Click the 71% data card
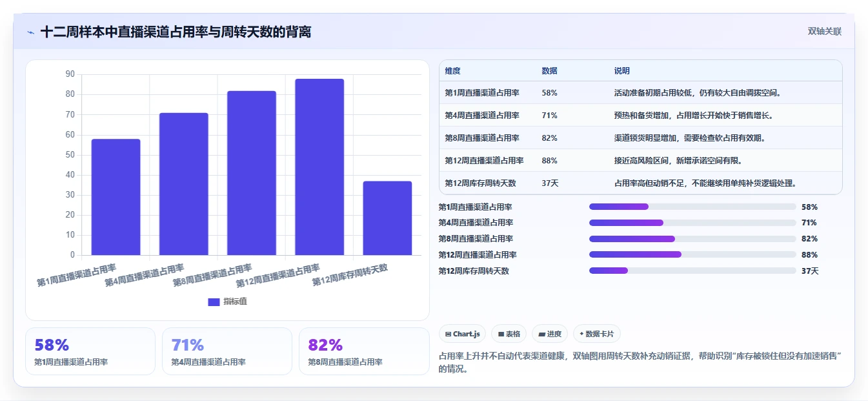This screenshot has width=868, height=401. click(x=227, y=351)
